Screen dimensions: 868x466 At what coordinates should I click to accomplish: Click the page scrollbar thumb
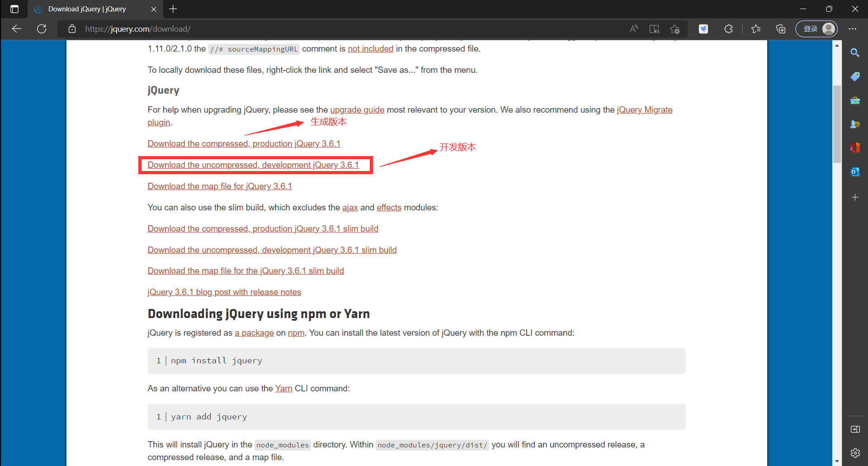(837, 124)
